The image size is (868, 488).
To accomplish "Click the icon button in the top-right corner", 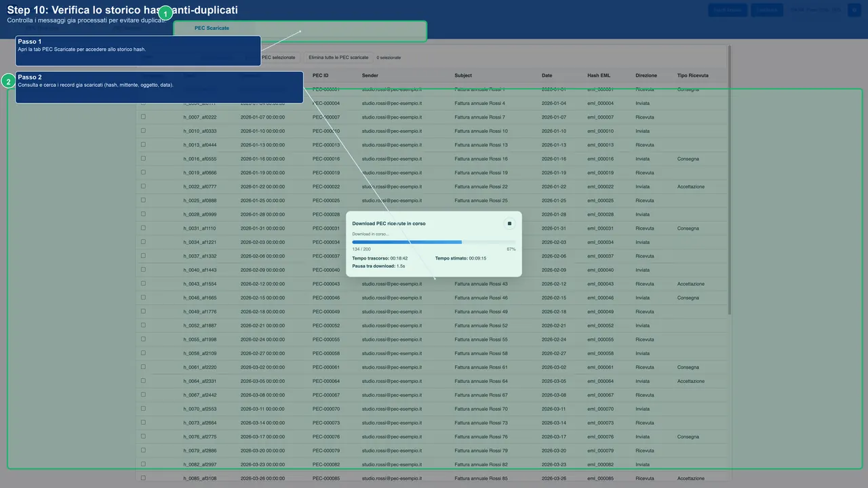I will [x=854, y=10].
